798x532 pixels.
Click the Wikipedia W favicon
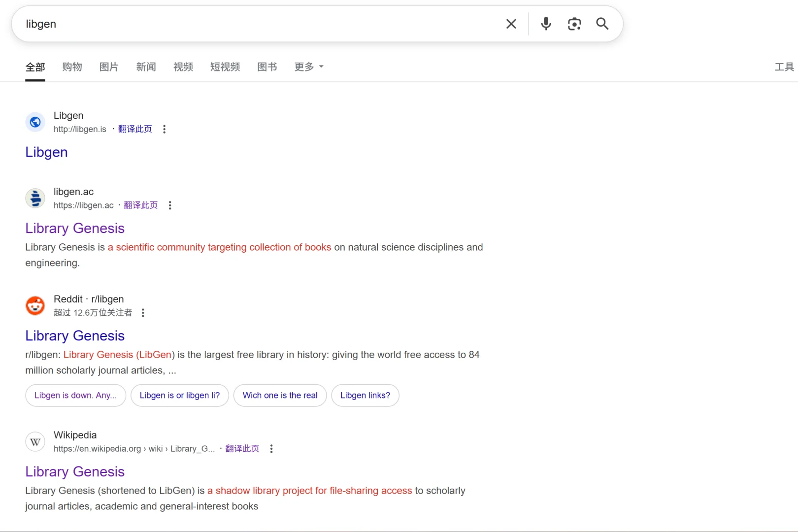click(35, 441)
